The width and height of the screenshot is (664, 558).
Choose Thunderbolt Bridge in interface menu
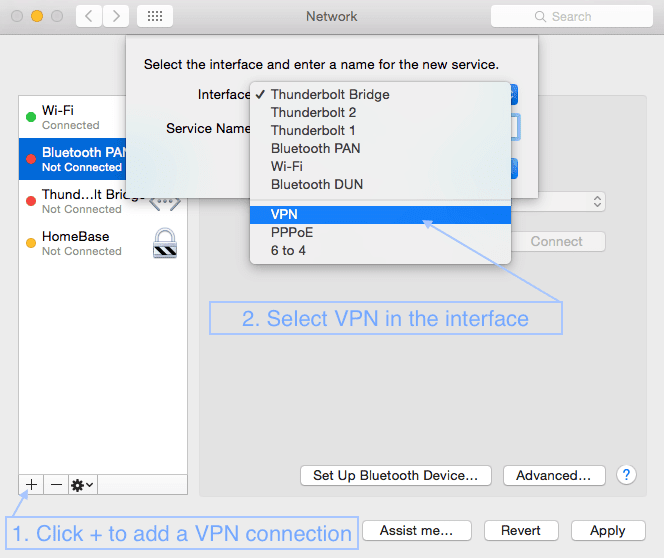coord(380,94)
